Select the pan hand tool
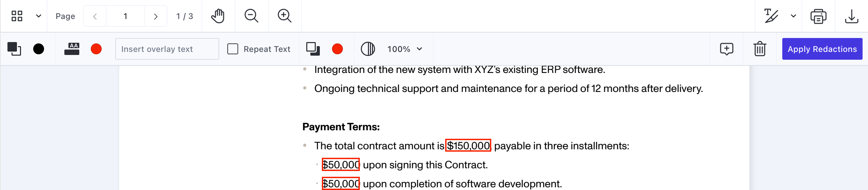 [218, 16]
